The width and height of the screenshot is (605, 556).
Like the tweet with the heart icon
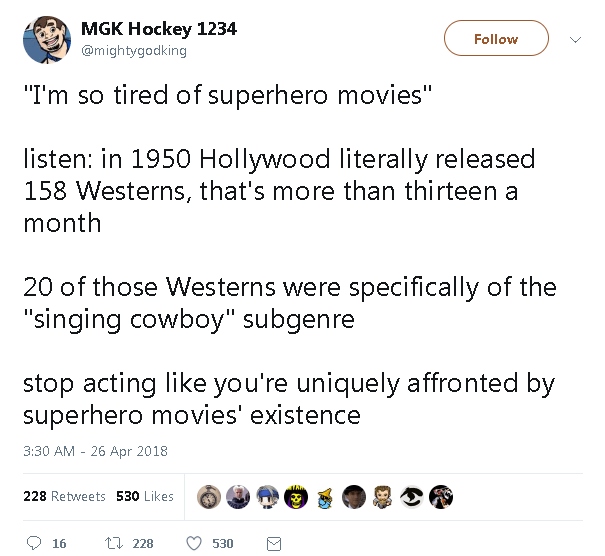(197, 543)
